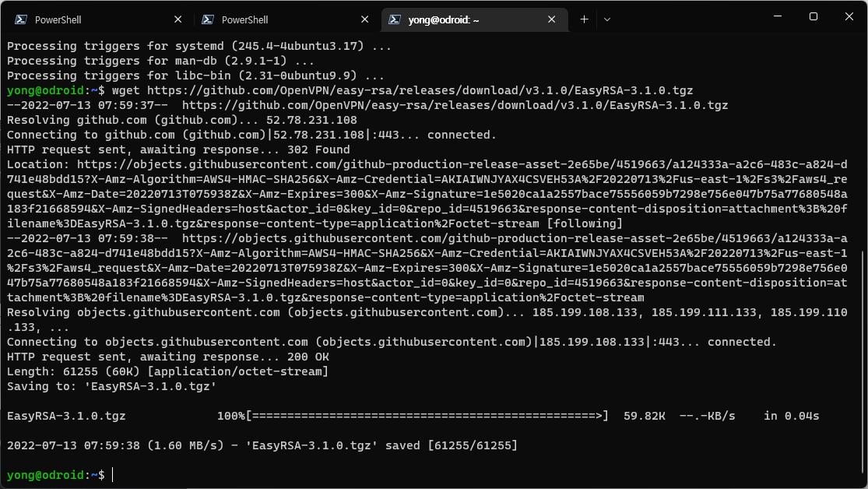Maximize the terminal window

pyautogui.click(x=814, y=16)
